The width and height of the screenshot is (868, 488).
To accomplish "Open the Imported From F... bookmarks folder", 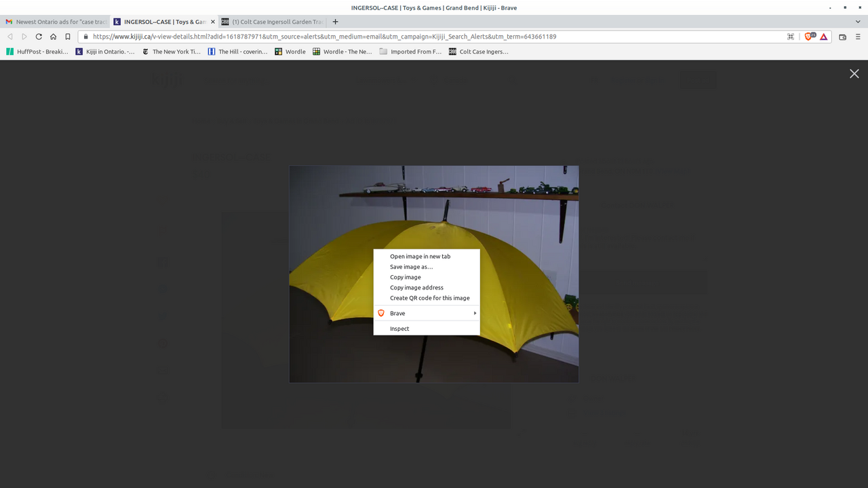I will pos(411,52).
